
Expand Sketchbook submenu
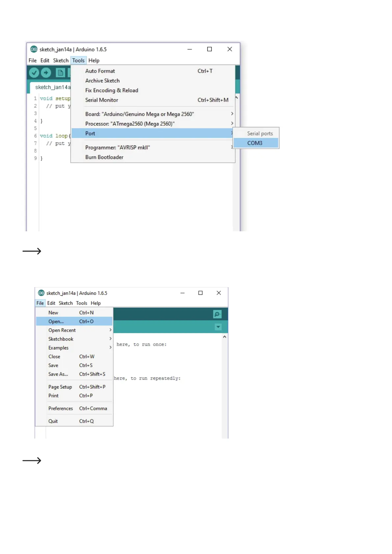coord(74,339)
